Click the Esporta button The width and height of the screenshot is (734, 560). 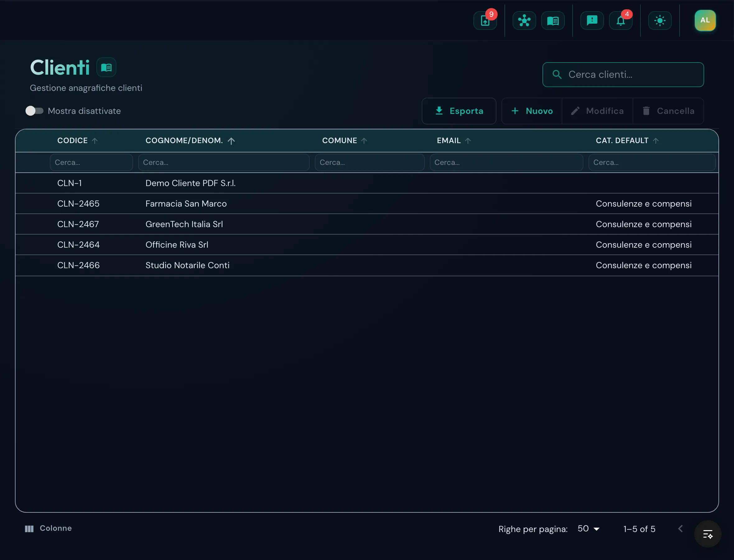coord(459,111)
